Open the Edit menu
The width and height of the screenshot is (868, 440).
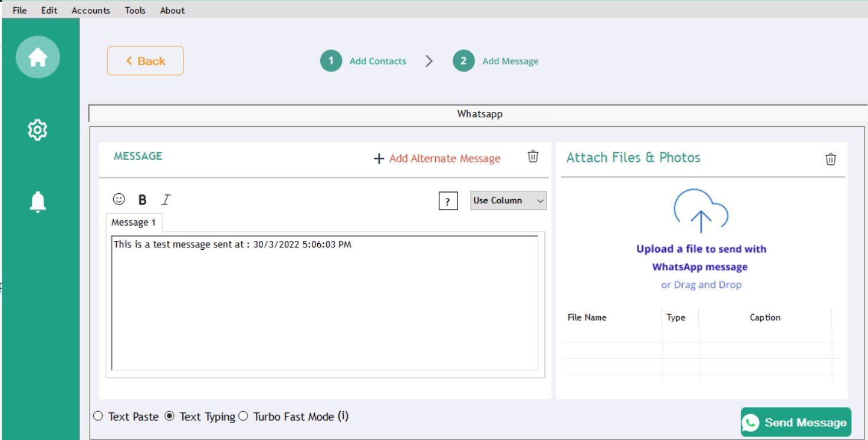click(x=50, y=10)
